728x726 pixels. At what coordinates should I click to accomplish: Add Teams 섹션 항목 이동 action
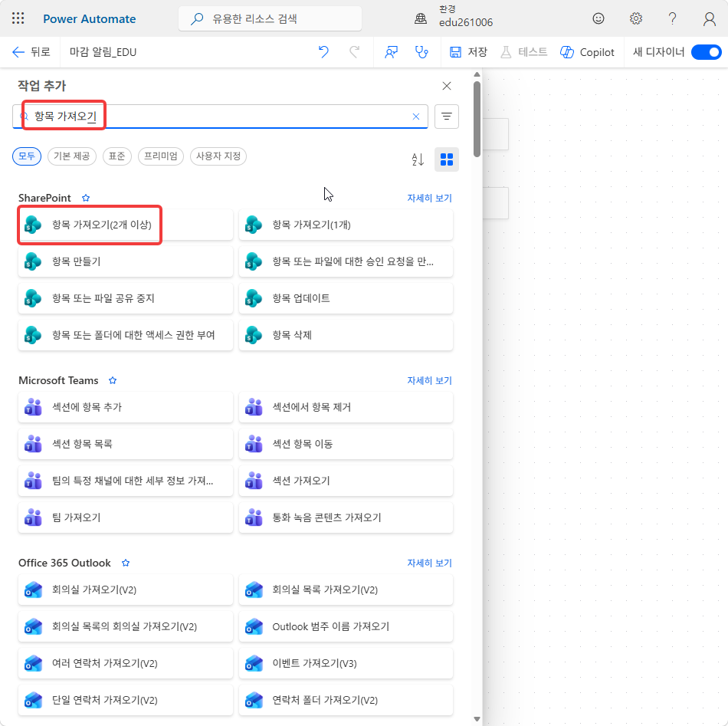tap(346, 444)
